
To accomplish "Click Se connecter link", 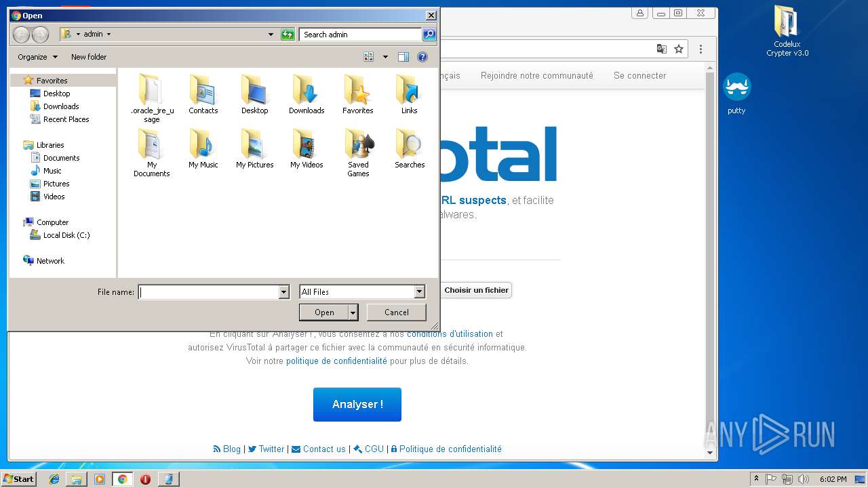I will pos(640,76).
